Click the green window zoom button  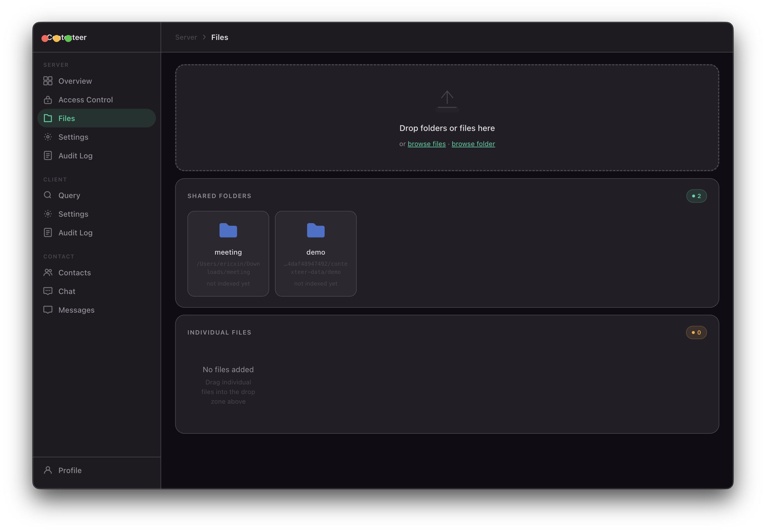68,38
